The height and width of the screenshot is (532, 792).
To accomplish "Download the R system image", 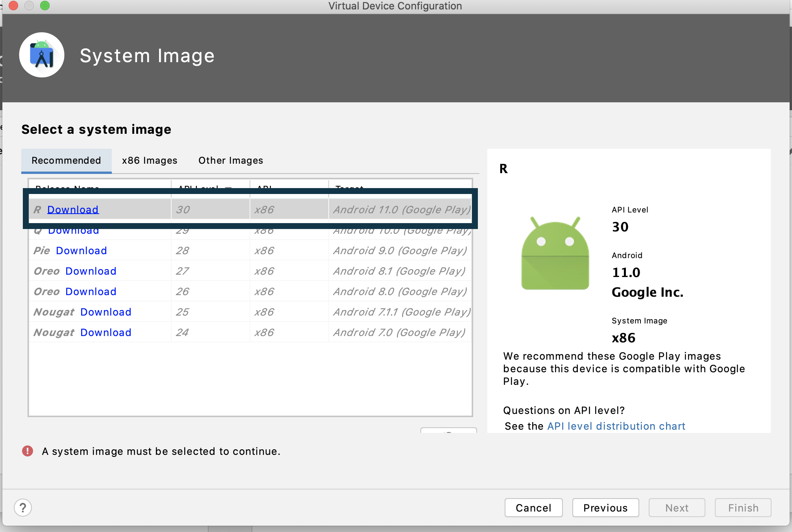I will pyautogui.click(x=73, y=210).
